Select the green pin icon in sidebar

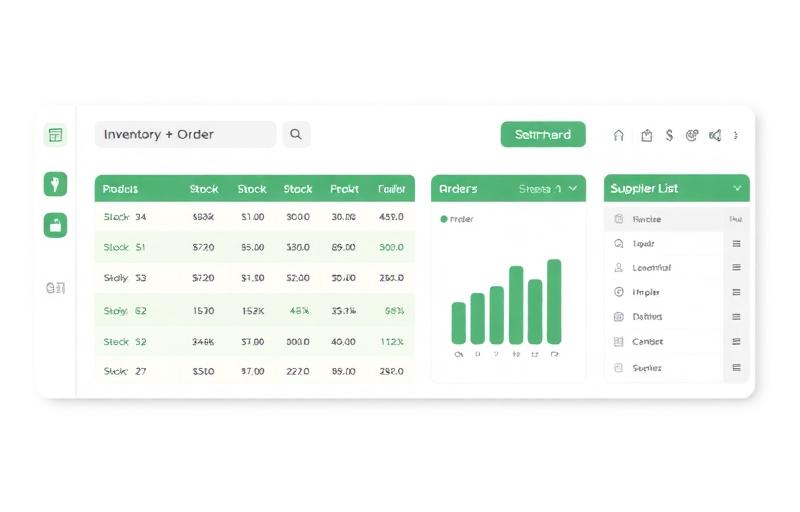point(55,184)
